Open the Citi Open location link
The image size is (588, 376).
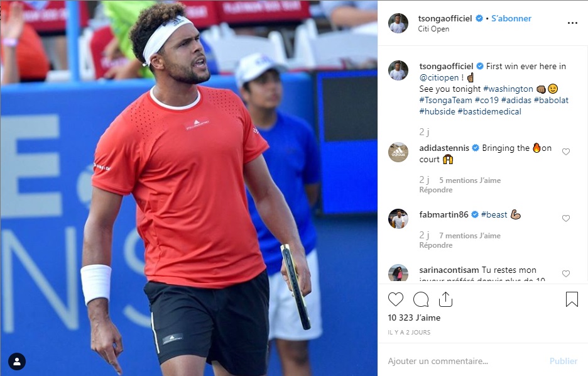[x=433, y=29]
